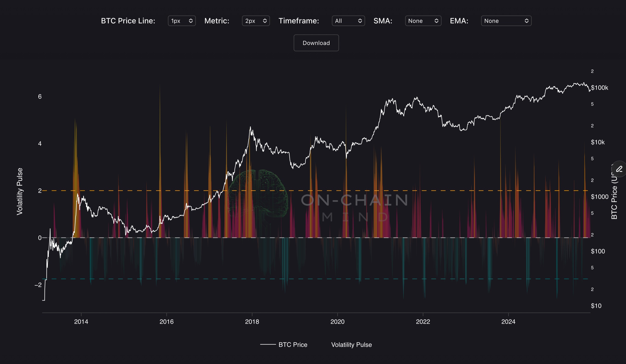626x364 pixels.
Task: Select the 2024 tick on the time axis
Action: 508,322
